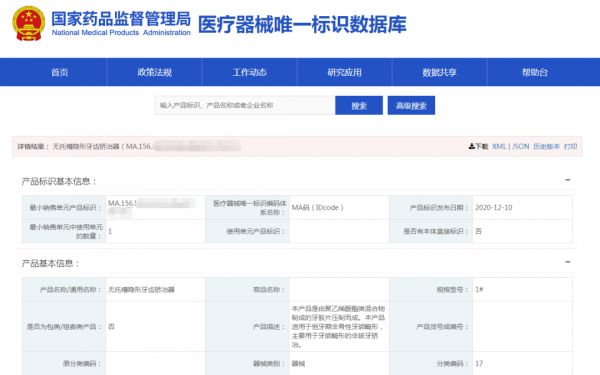The height and width of the screenshot is (375, 600).
Task: Collapse the 产品基本信息 section
Action: [x=568, y=262]
